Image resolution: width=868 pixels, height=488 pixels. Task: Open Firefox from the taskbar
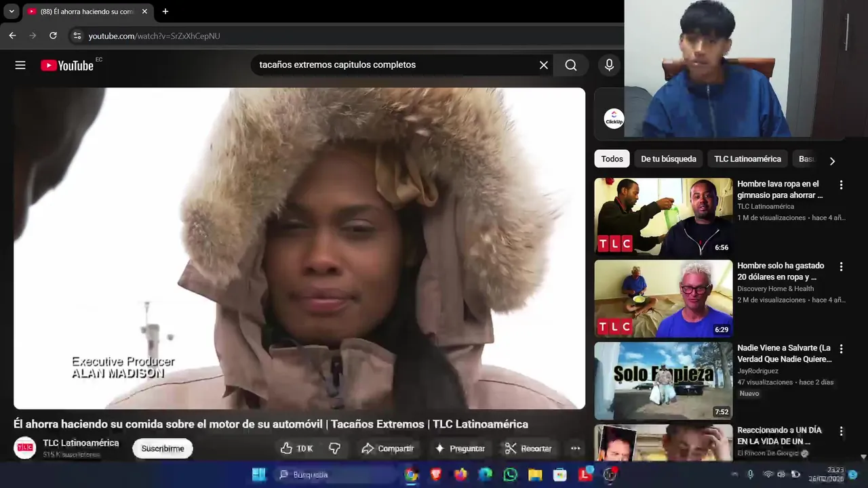coord(460,474)
